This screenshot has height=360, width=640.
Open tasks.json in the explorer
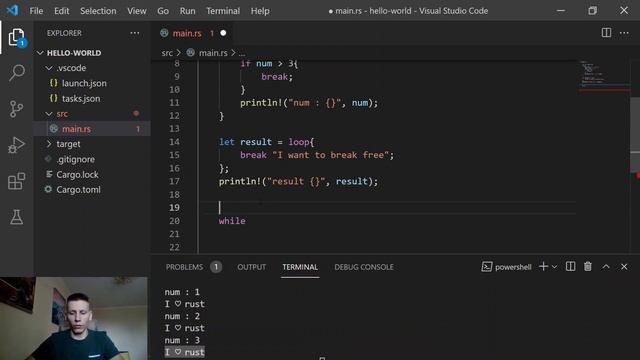81,98
